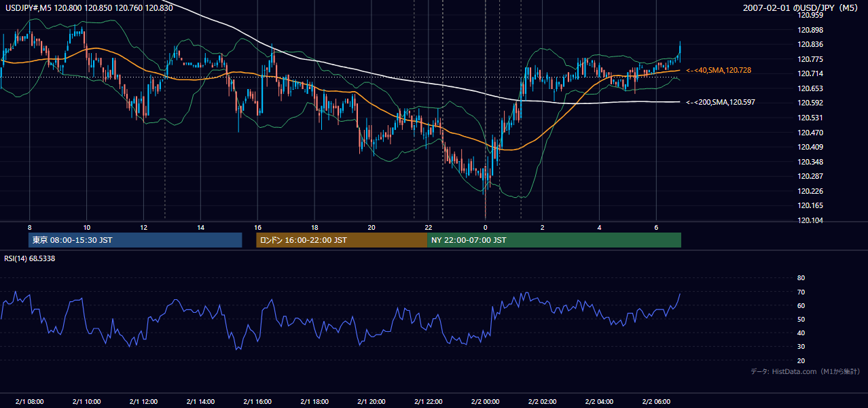Click the 2/2 02:00 bottom time label
868x408 pixels.
click(x=543, y=401)
